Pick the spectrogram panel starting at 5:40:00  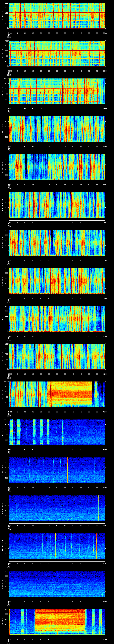[57, 357]
